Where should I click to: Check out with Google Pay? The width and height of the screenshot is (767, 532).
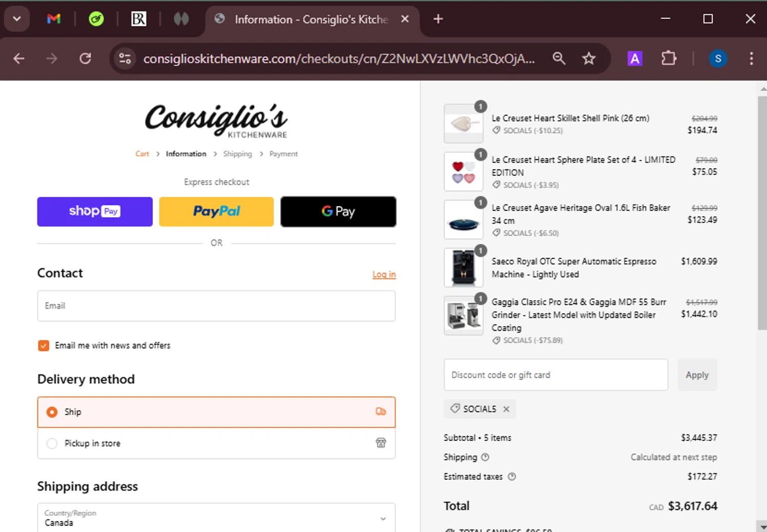tap(338, 212)
